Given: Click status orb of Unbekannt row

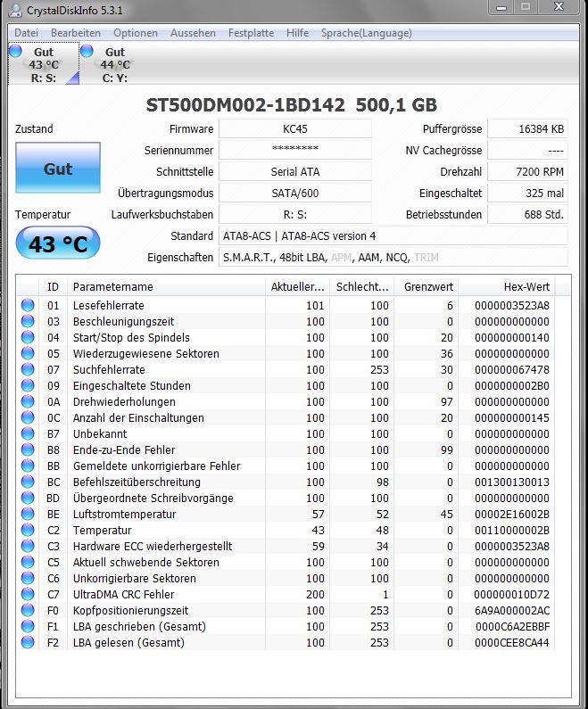Looking at the screenshot, I should [28, 433].
